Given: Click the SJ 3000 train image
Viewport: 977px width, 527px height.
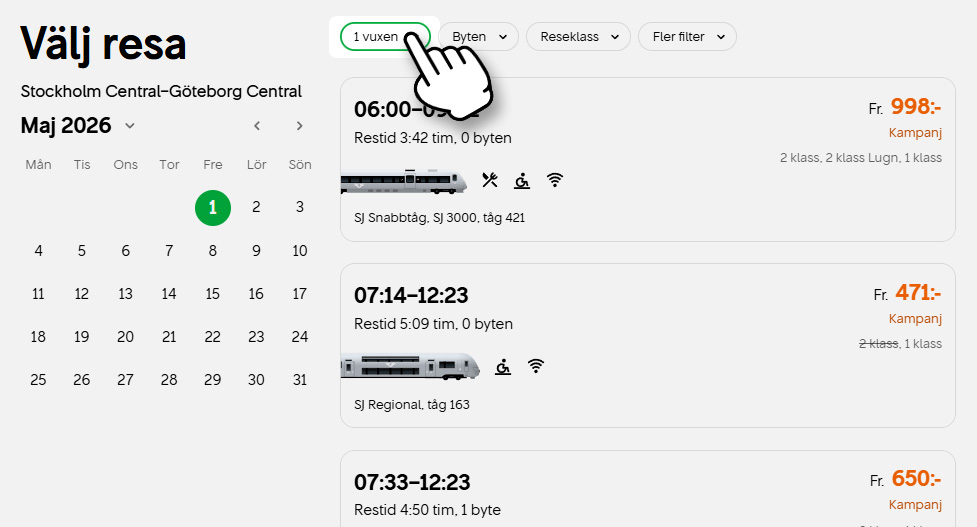Looking at the screenshot, I should 404,181.
